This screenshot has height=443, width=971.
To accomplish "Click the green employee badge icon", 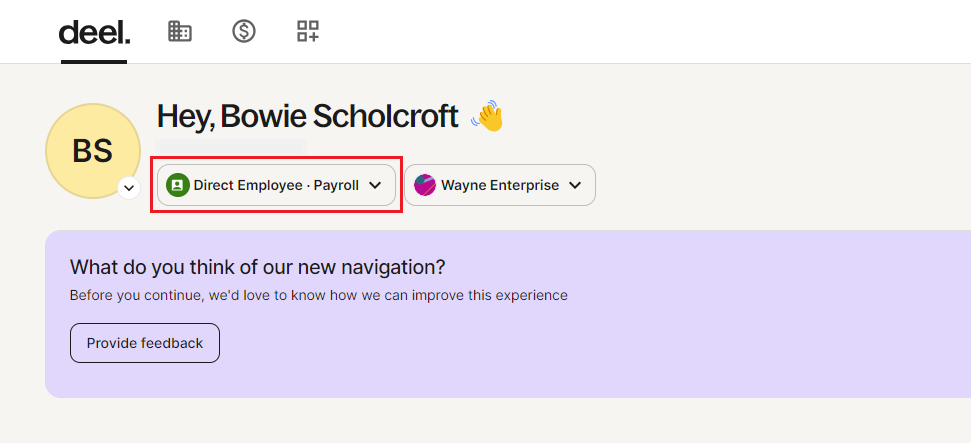I will point(178,185).
